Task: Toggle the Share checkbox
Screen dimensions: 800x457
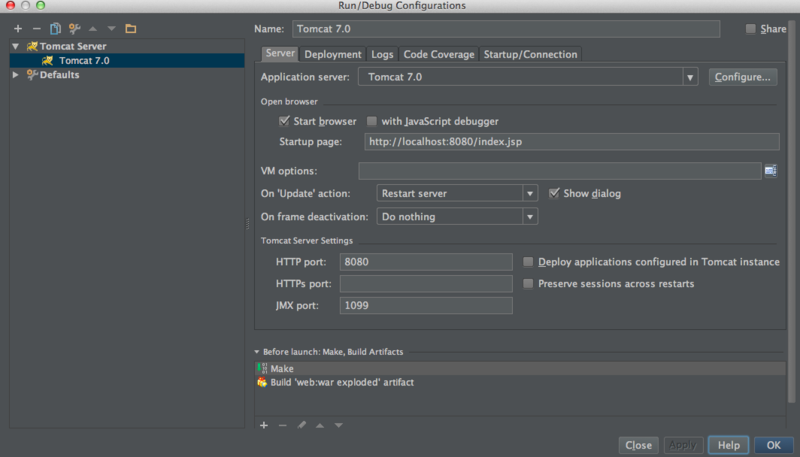Action: (x=751, y=29)
